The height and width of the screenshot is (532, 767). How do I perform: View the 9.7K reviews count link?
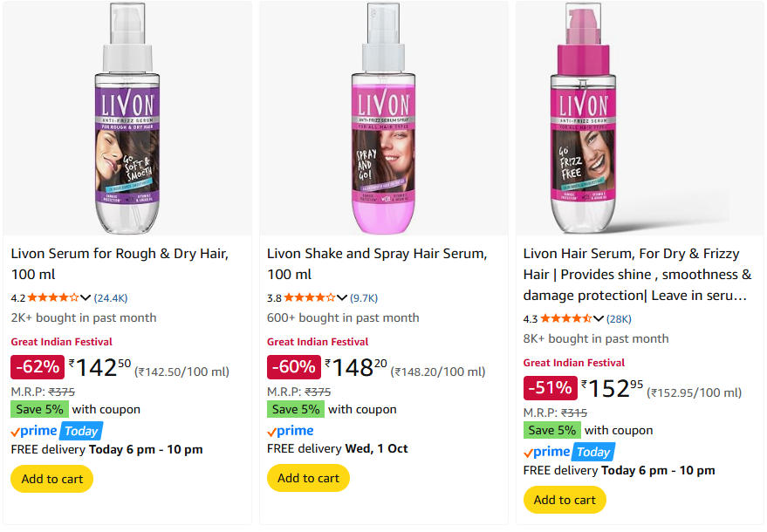click(364, 297)
